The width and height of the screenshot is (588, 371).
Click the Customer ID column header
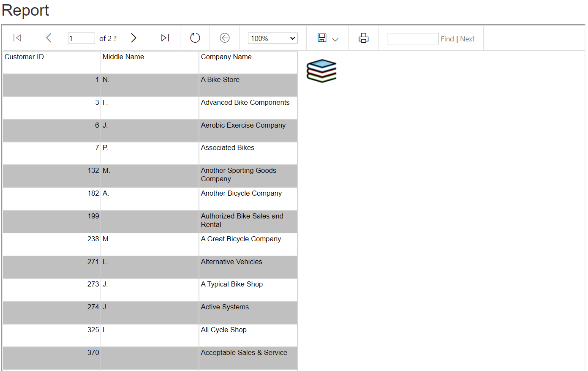point(24,57)
